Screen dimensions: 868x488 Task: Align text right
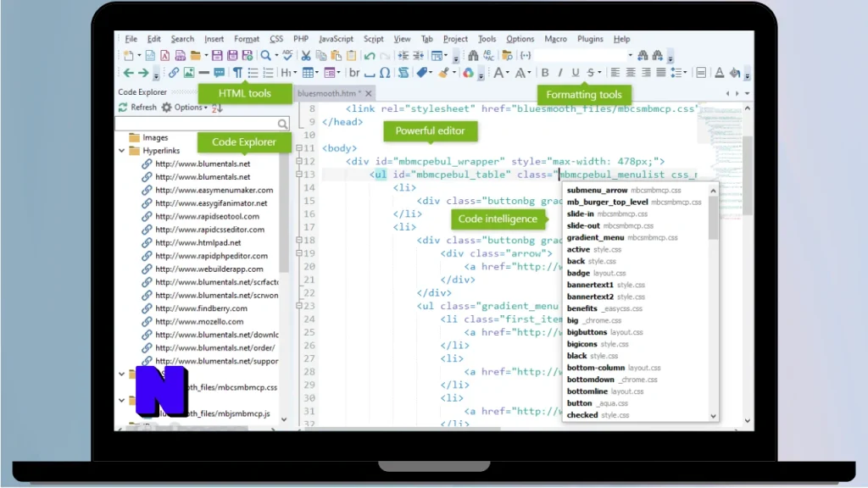click(646, 73)
